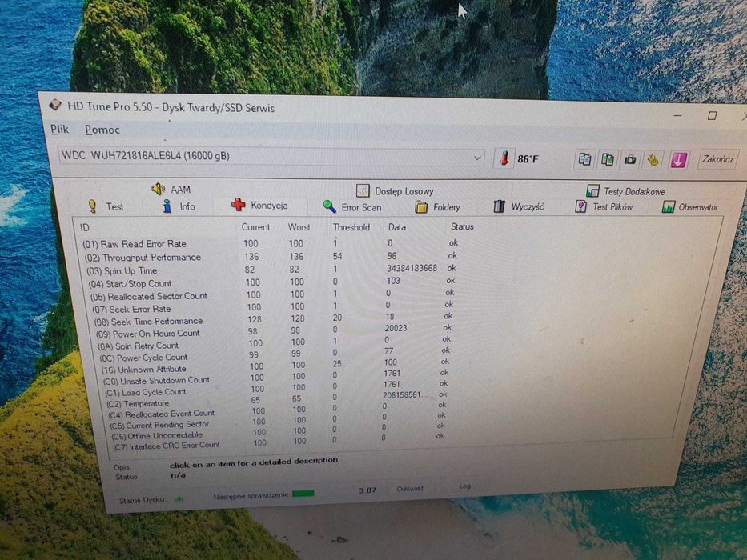
Task: Copy info to clipboard icon
Action: (x=584, y=159)
